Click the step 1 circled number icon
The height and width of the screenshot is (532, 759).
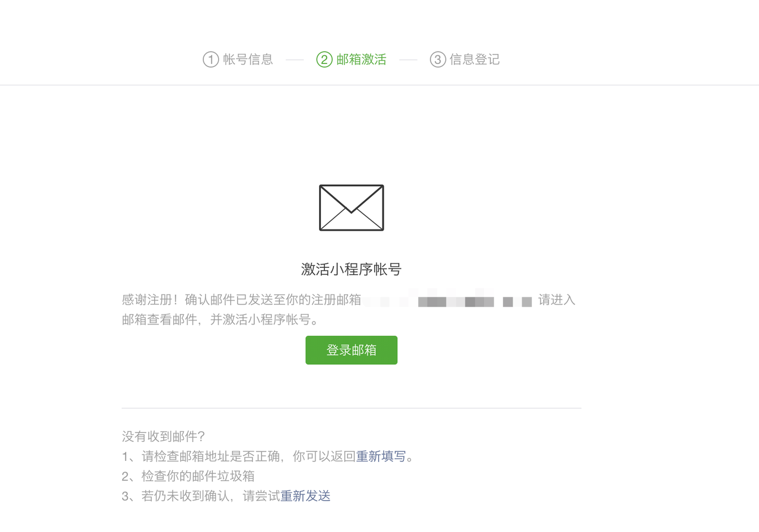(211, 59)
